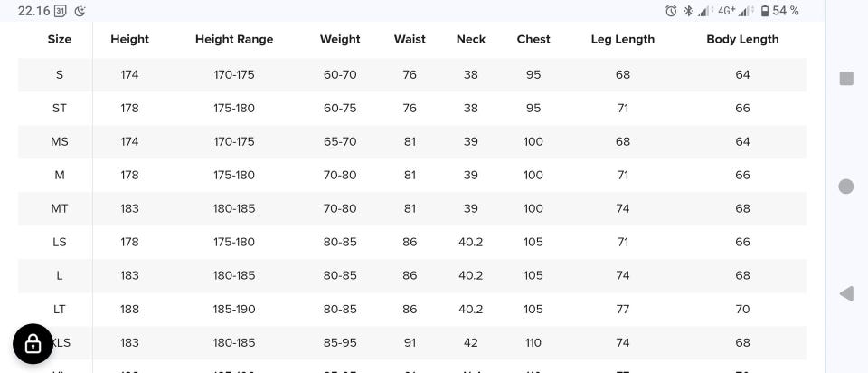The height and width of the screenshot is (373, 868).
Task: Click the Size column header
Action: click(60, 39)
